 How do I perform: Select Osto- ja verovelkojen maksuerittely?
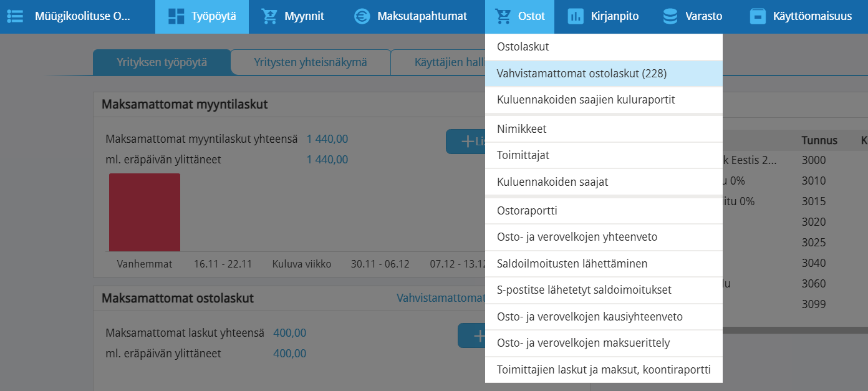click(604, 343)
